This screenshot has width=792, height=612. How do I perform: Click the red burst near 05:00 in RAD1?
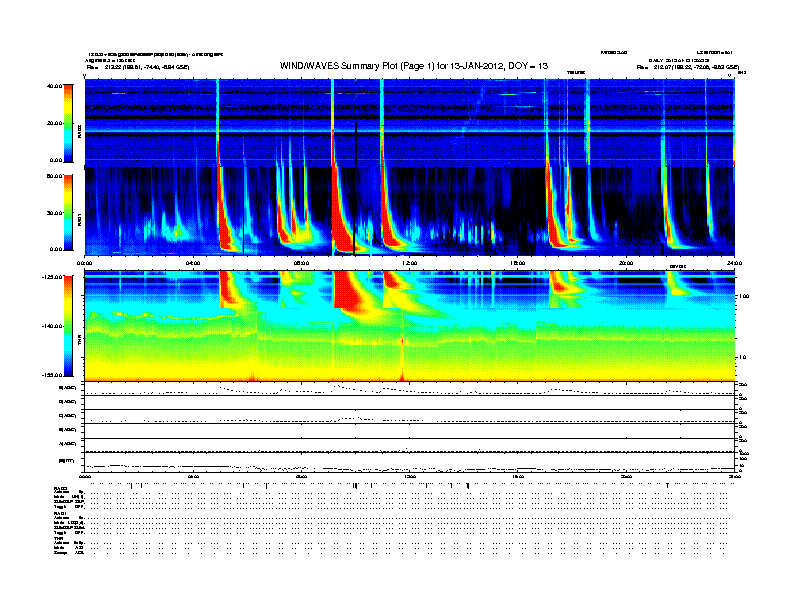tap(224, 227)
